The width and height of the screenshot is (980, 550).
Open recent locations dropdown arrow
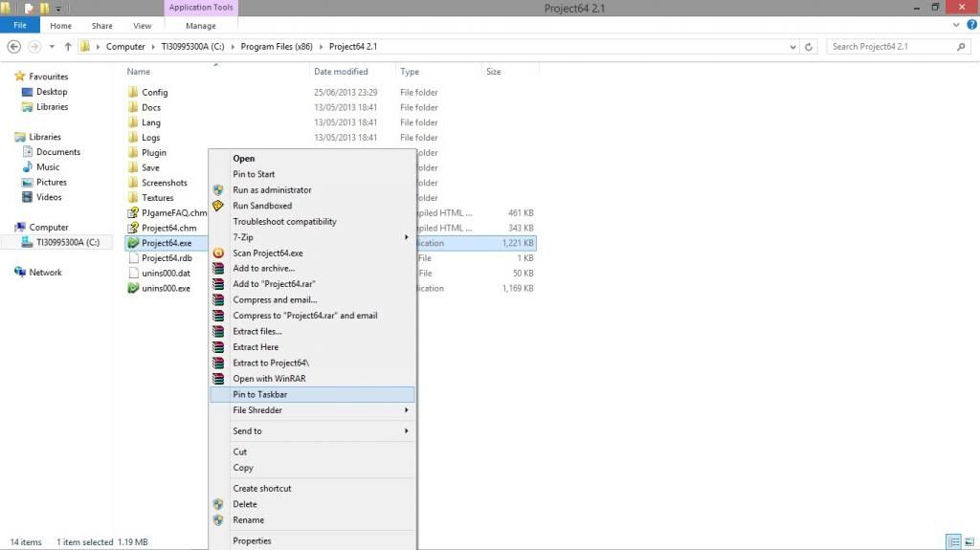(x=52, y=46)
